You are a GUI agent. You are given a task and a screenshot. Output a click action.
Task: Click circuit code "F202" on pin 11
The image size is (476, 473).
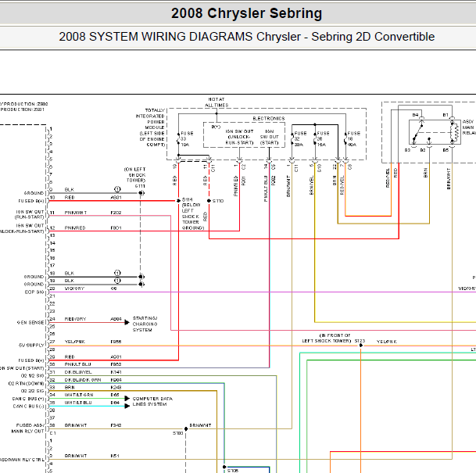[x=116, y=213]
